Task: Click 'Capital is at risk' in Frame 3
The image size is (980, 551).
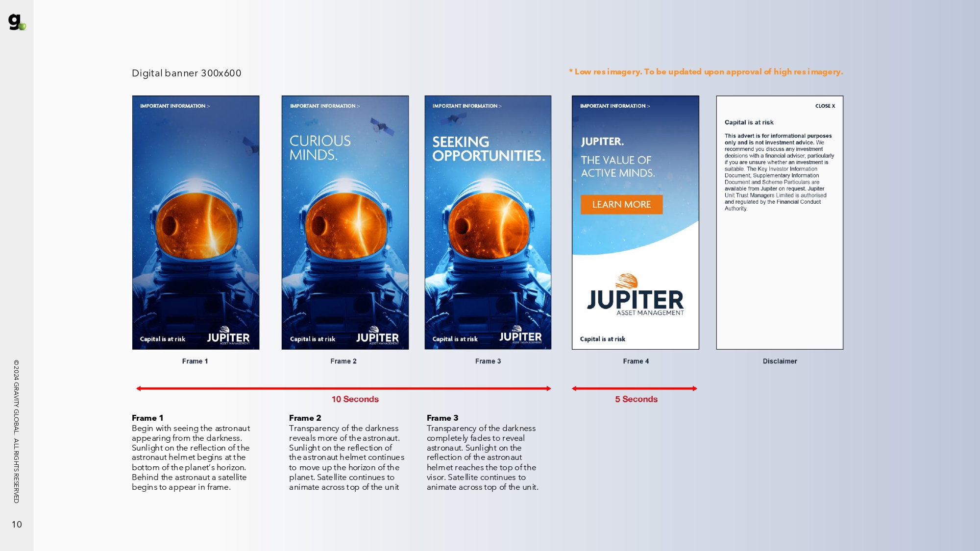Action: click(x=455, y=339)
